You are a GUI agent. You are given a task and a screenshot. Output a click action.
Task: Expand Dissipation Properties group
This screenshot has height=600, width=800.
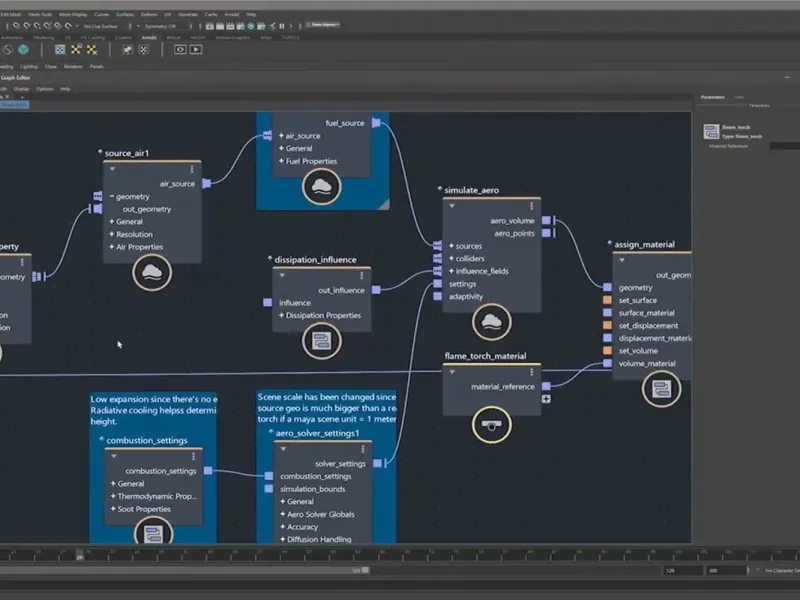[282, 316]
